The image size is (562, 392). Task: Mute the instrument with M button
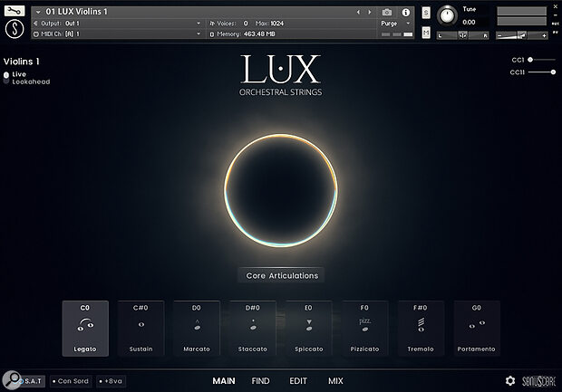(426, 33)
